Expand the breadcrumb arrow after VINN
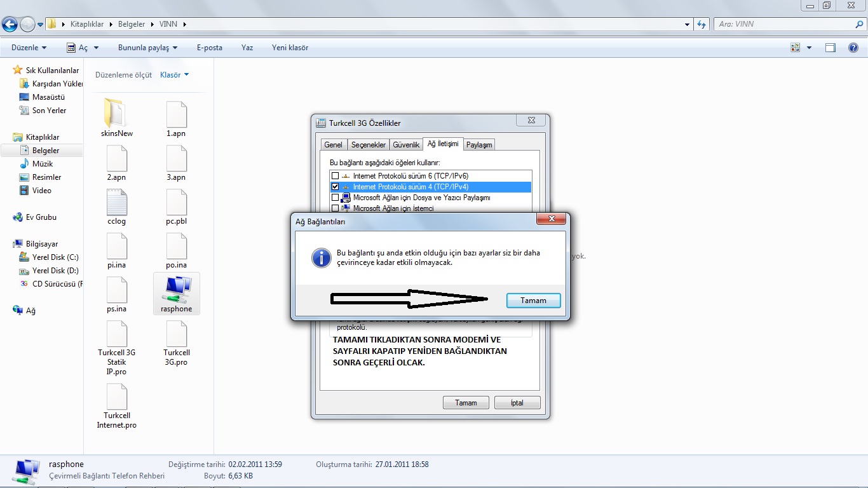 coord(185,24)
